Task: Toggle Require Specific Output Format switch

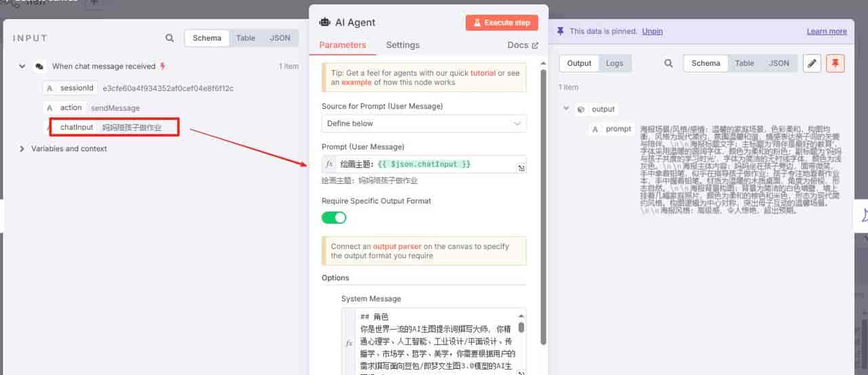Action: pyautogui.click(x=334, y=218)
